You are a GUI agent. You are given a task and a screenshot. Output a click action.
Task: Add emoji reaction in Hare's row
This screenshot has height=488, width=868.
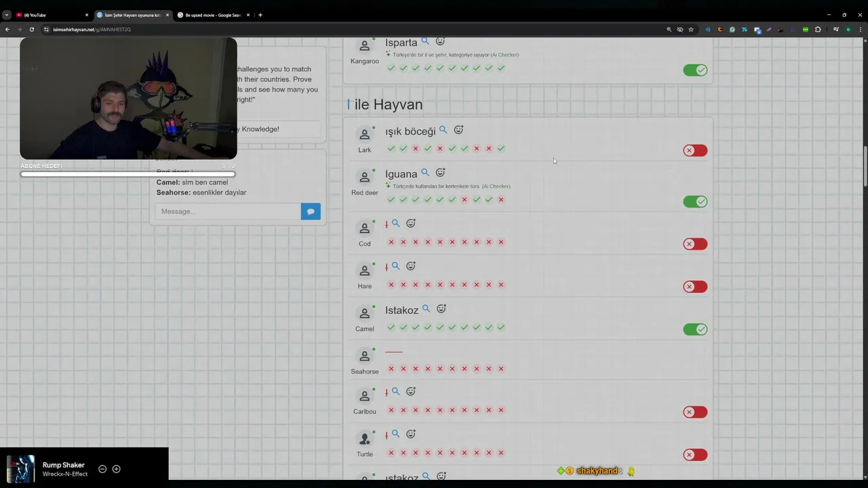point(410,266)
